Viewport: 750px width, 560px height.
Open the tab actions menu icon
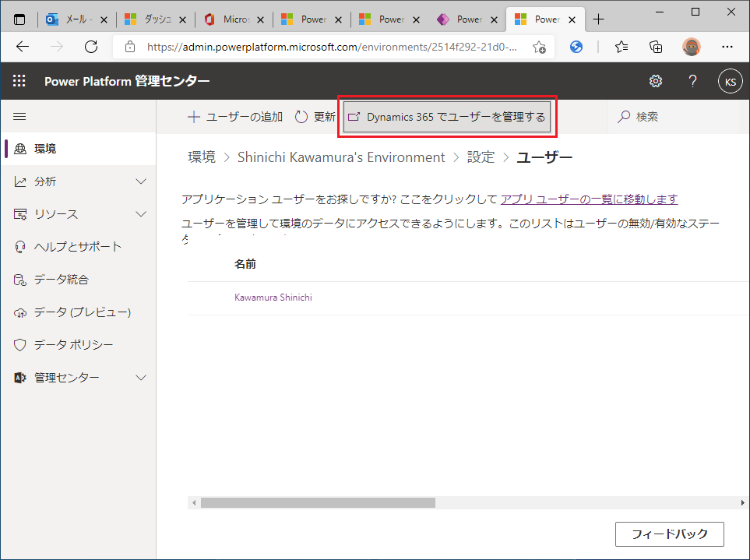[19, 19]
